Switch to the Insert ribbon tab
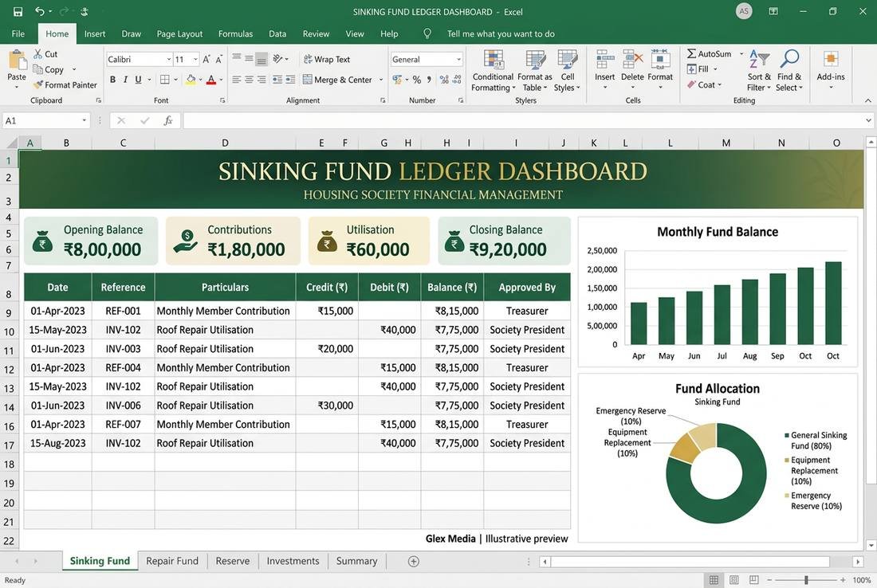877x588 pixels. (x=95, y=33)
